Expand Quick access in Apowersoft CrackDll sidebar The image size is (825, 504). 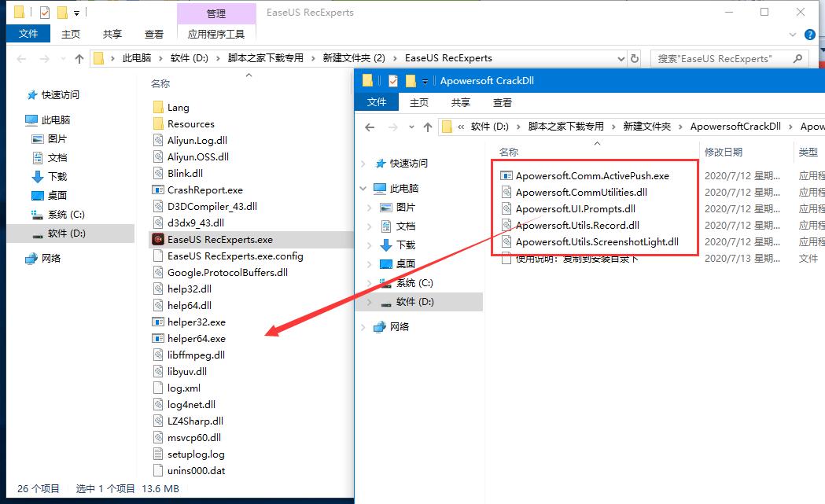[363, 164]
